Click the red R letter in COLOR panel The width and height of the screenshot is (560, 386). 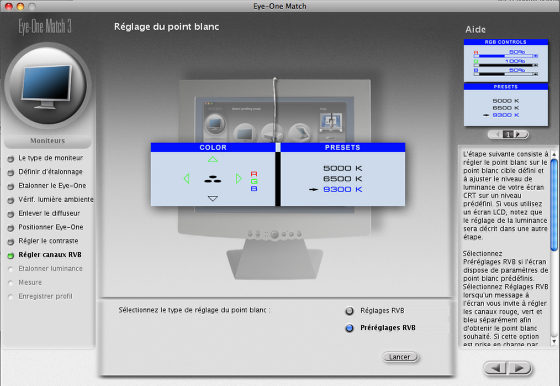click(254, 174)
